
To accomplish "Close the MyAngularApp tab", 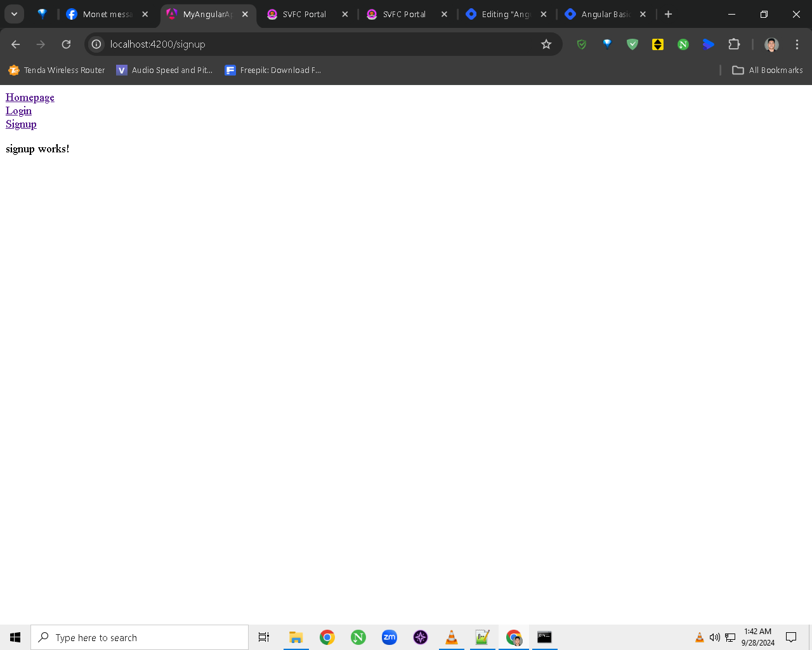I will click(x=245, y=14).
